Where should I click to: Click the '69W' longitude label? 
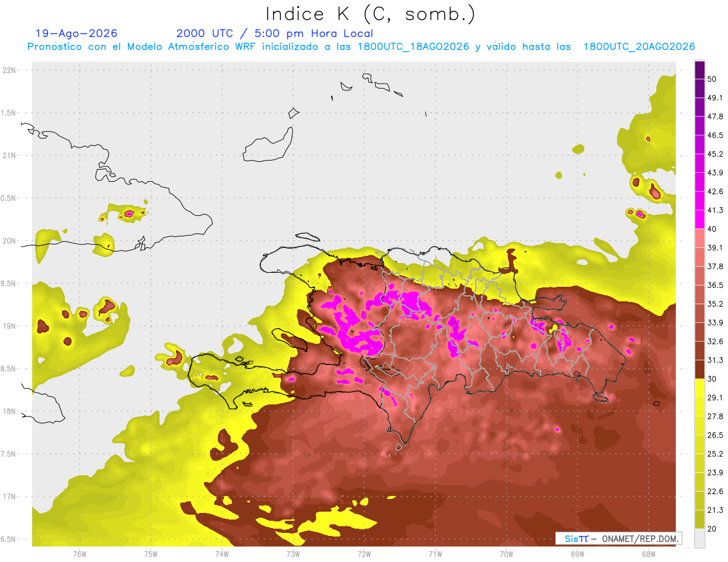[578, 554]
